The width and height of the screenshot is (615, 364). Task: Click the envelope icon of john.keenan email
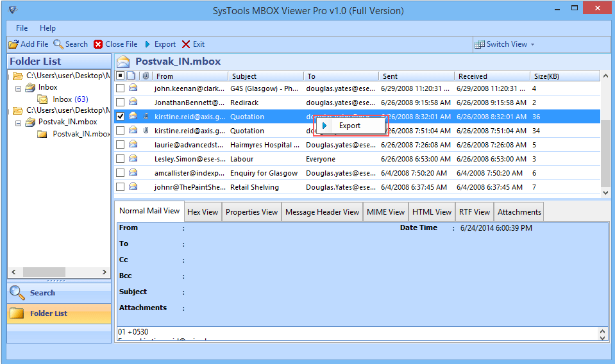133,88
